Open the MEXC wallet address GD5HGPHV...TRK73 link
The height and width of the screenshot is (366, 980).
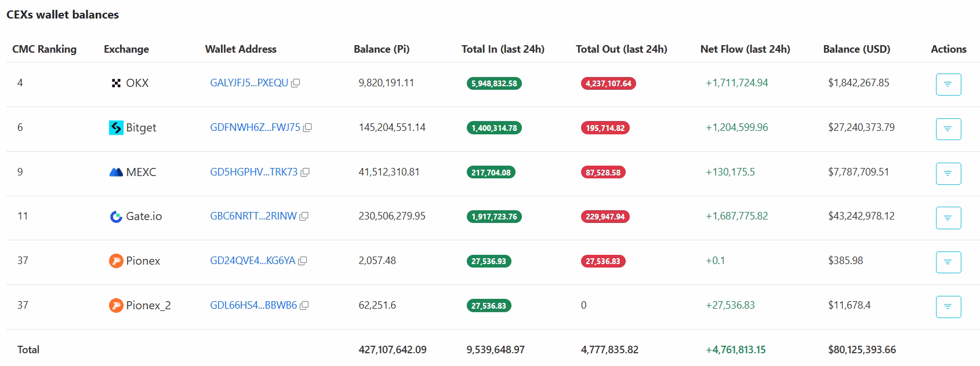point(253,172)
